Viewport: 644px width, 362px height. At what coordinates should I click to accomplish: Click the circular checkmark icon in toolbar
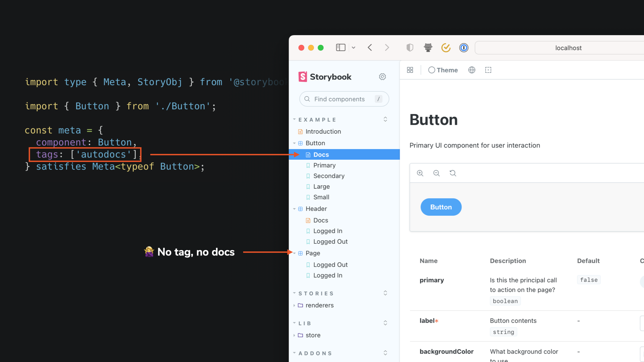tap(445, 47)
